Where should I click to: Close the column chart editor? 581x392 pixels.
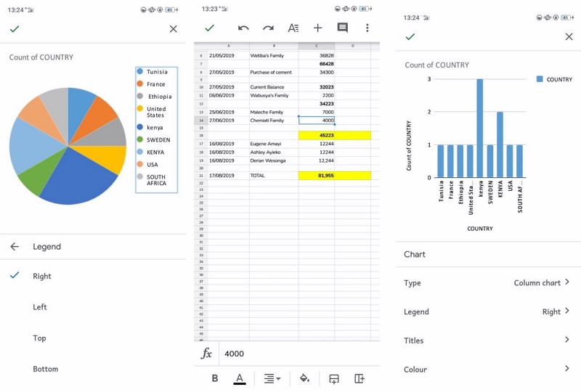(x=569, y=36)
